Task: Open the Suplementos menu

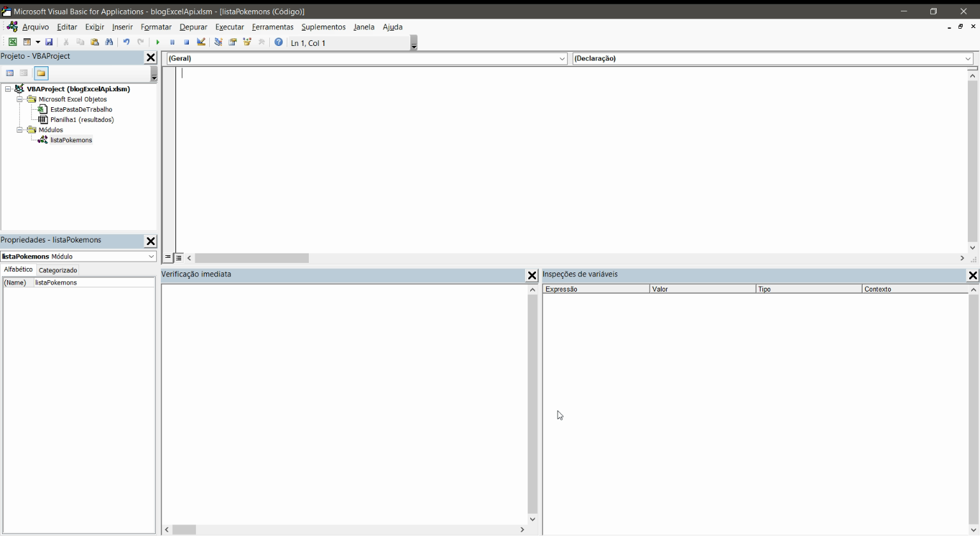Action: [x=323, y=27]
